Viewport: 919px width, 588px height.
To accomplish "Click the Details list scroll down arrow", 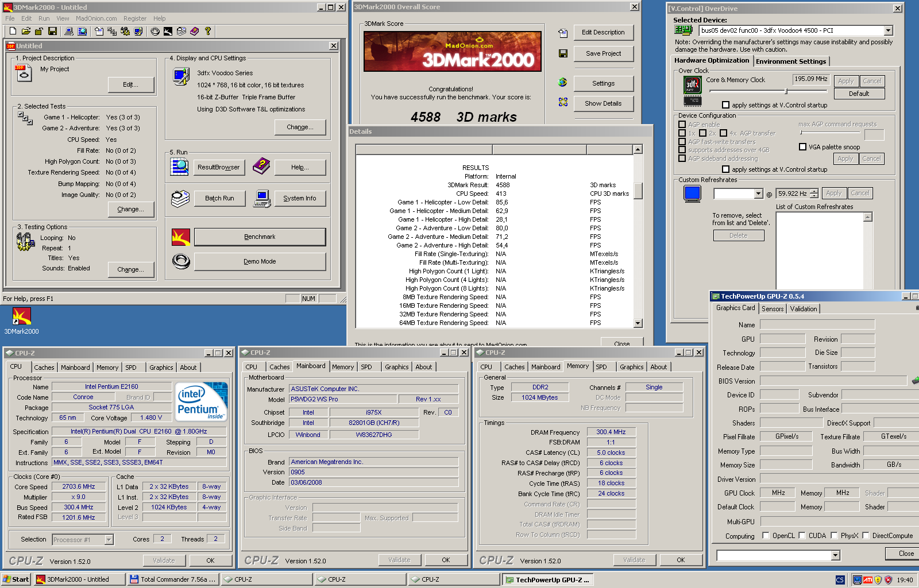I will (x=638, y=323).
